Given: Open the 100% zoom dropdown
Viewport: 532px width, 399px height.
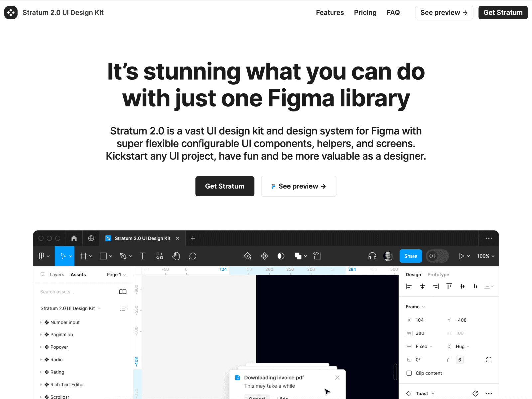Looking at the screenshot, I should click(x=486, y=256).
